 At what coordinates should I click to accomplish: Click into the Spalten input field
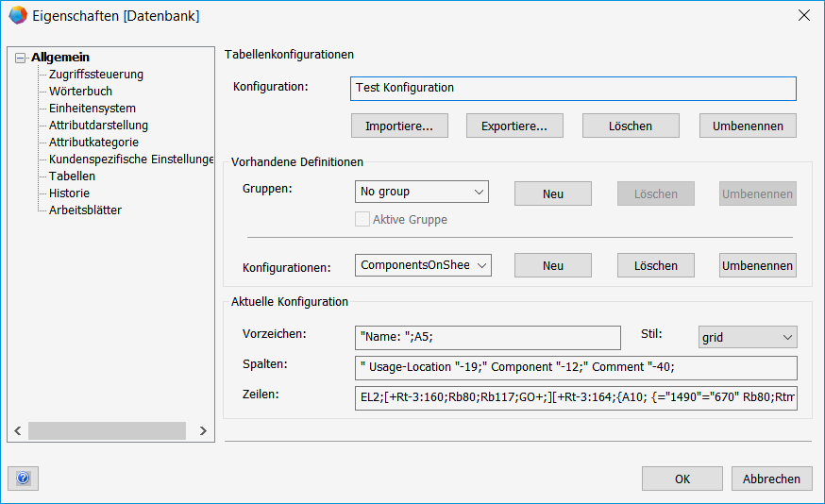tap(576, 367)
